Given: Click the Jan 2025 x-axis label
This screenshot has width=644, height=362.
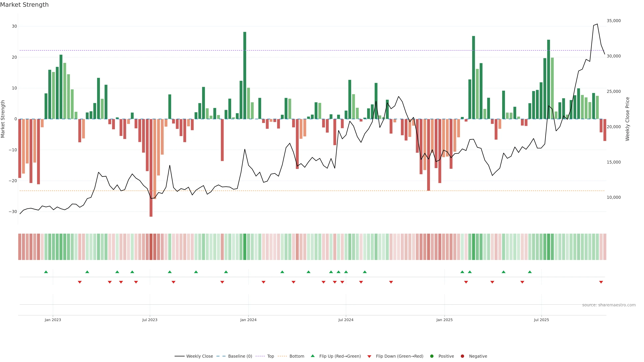Looking at the screenshot, I should coord(444,320).
